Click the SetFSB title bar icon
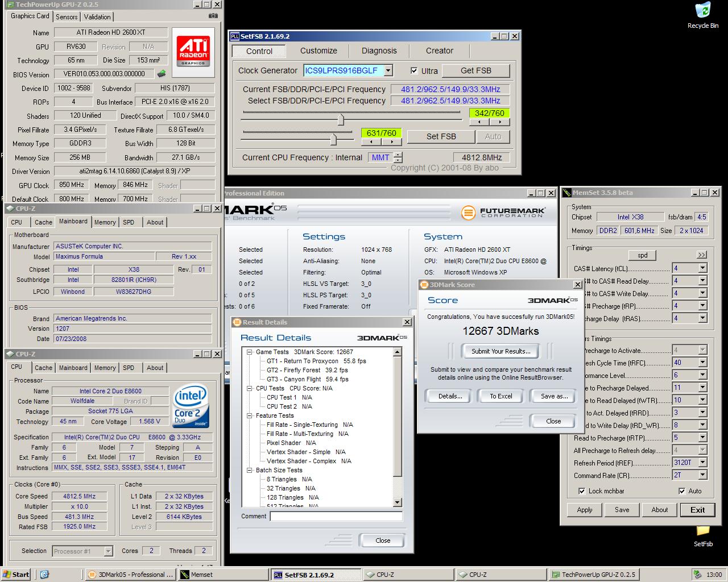Viewport: 728px width, 582px height. tap(234, 36)
